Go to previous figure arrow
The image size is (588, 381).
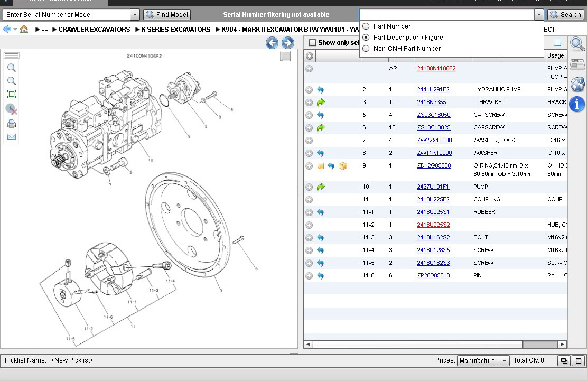click(x=272, y=43)
